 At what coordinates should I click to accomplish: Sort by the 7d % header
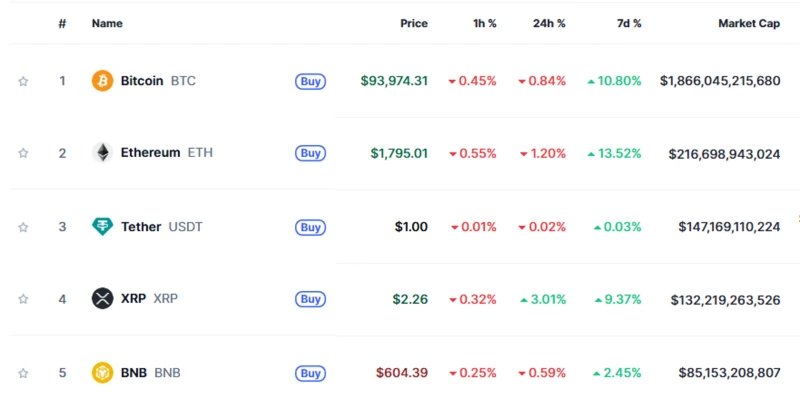pyautogui.click(x=625, y=23)
